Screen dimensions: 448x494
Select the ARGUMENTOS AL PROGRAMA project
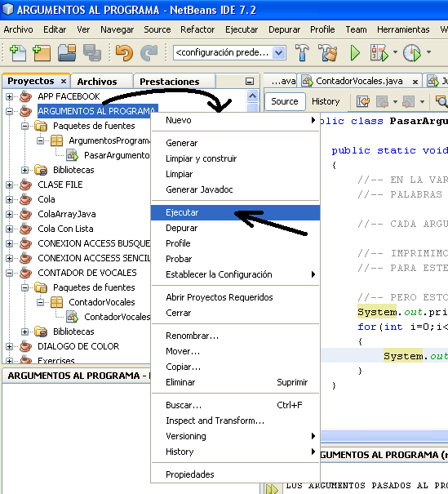coord(96,111)
